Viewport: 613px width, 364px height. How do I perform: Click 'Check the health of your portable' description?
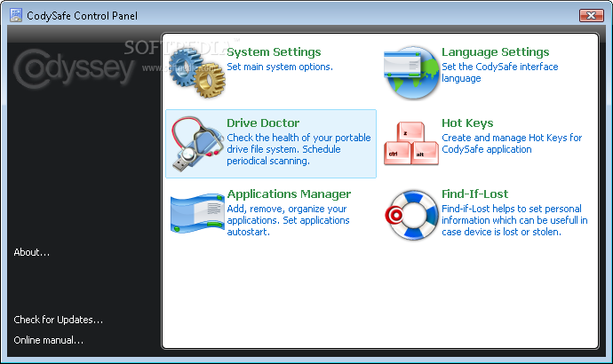pyautogui.click(x=299, y=149)
